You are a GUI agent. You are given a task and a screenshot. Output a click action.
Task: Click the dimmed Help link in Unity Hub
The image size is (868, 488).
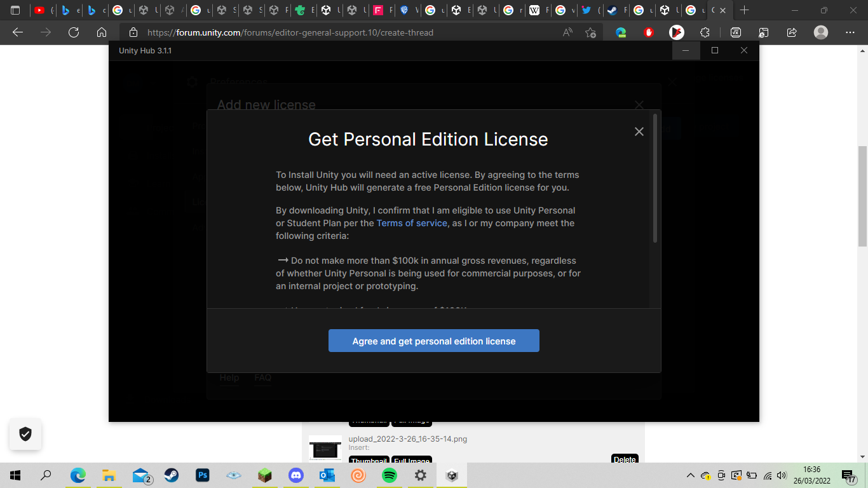229,377
